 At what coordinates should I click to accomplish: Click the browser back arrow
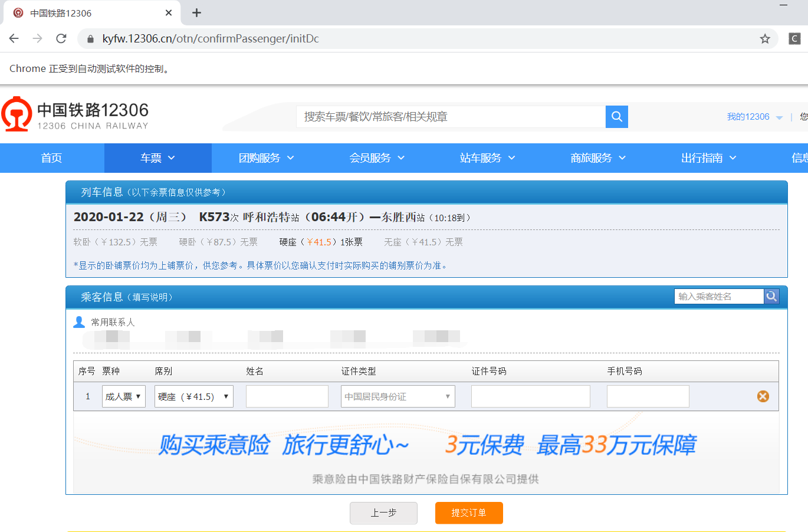point(14,38)
